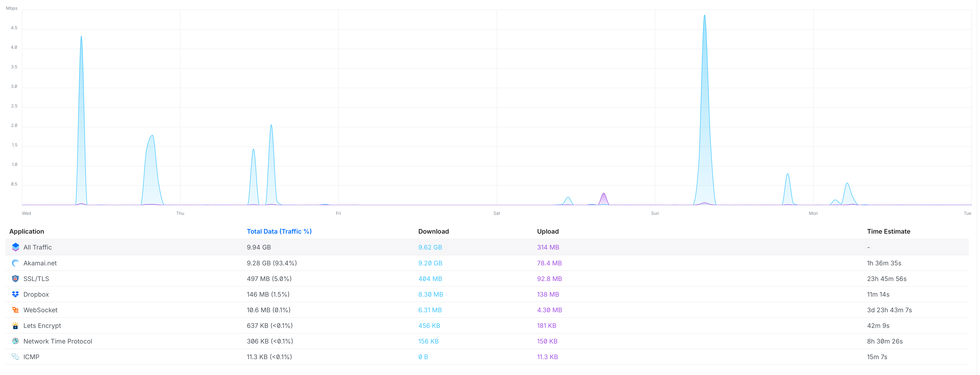Click the Akamai.net application icon
Screen dimensions: 980x375
(x=15, y=263)
